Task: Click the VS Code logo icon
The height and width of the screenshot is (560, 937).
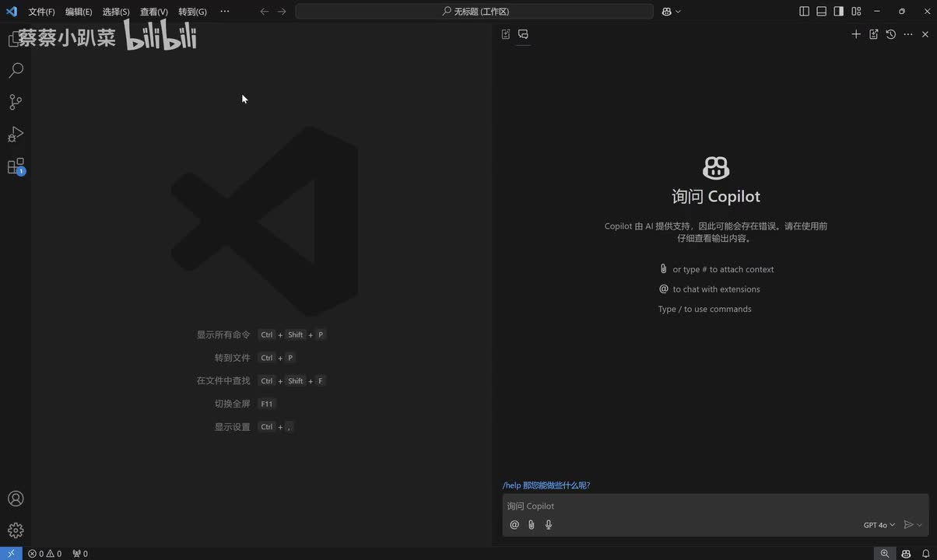Action: pos(11,11)
